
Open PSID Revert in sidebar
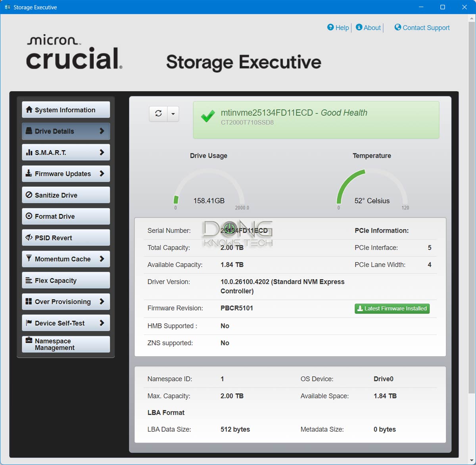(66, 238)
